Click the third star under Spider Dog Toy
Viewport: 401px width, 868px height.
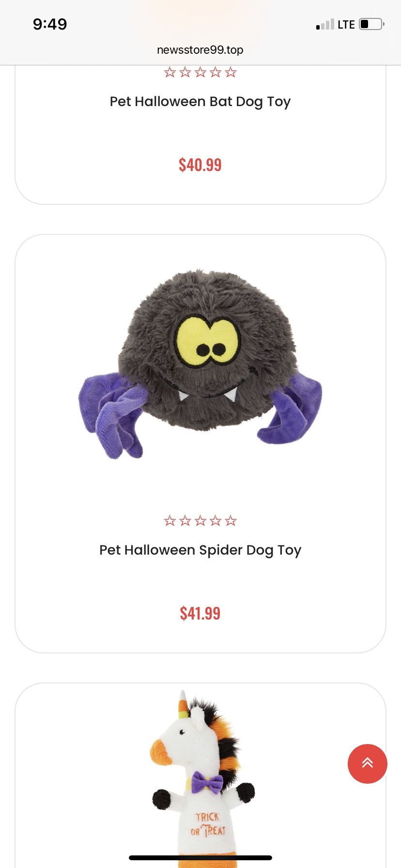200,521
